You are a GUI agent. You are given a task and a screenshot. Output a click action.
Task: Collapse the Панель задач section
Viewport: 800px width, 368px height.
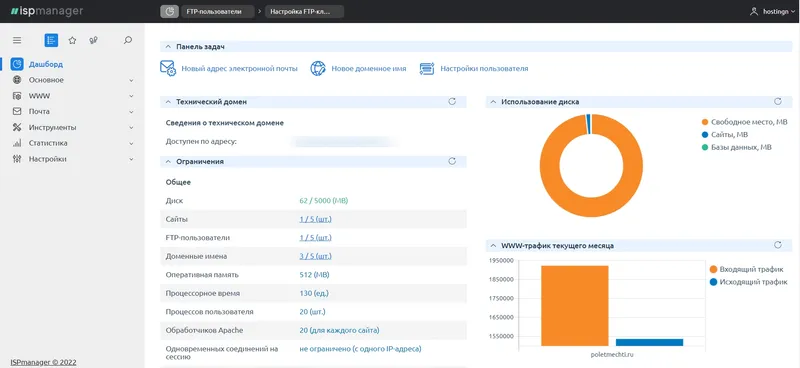click(168, 46)
